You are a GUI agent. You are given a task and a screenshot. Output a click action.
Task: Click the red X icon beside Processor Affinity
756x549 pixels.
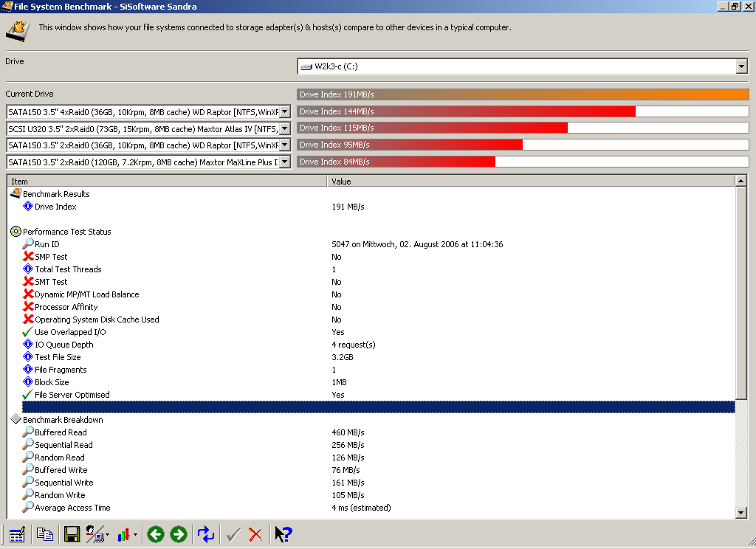click(28, 306)
